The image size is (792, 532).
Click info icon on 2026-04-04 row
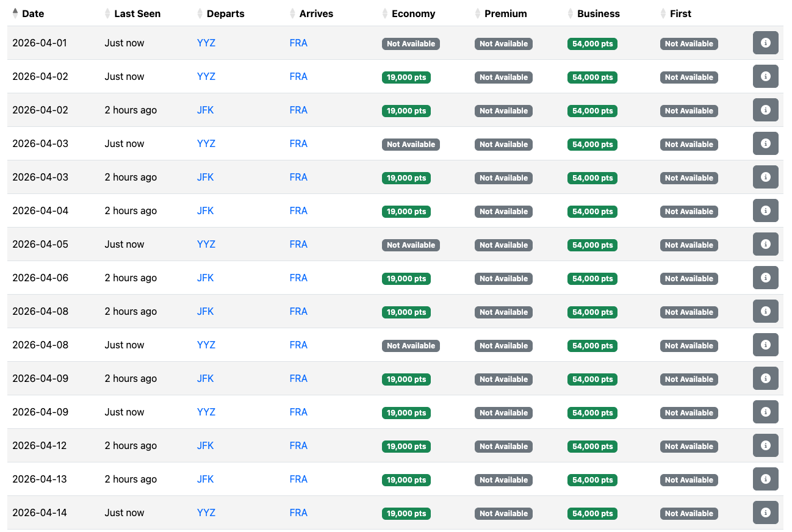point(765,210)
